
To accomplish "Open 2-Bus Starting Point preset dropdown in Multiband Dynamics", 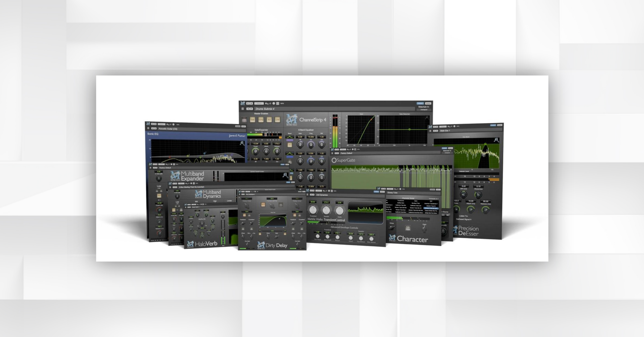I will pyautogui.click(x=236, y=187).
